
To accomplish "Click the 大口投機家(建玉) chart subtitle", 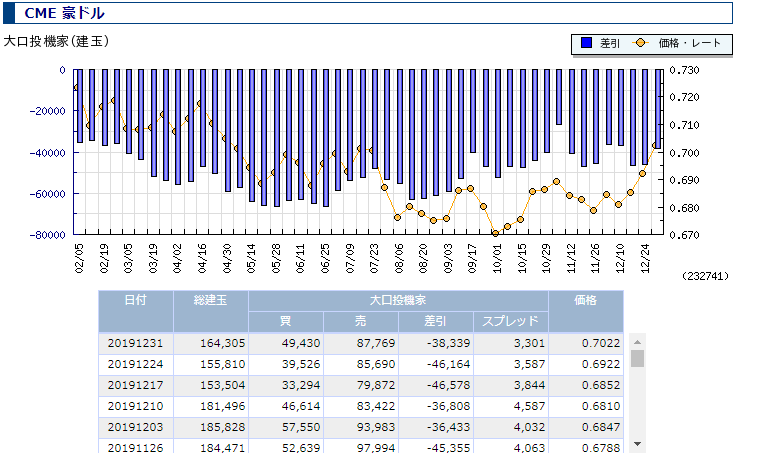I will tap(56, 41).
